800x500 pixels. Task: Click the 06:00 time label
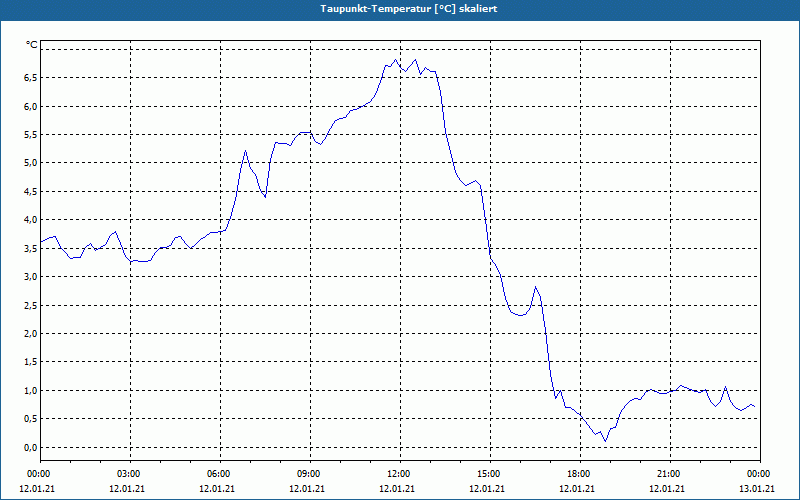220,474
